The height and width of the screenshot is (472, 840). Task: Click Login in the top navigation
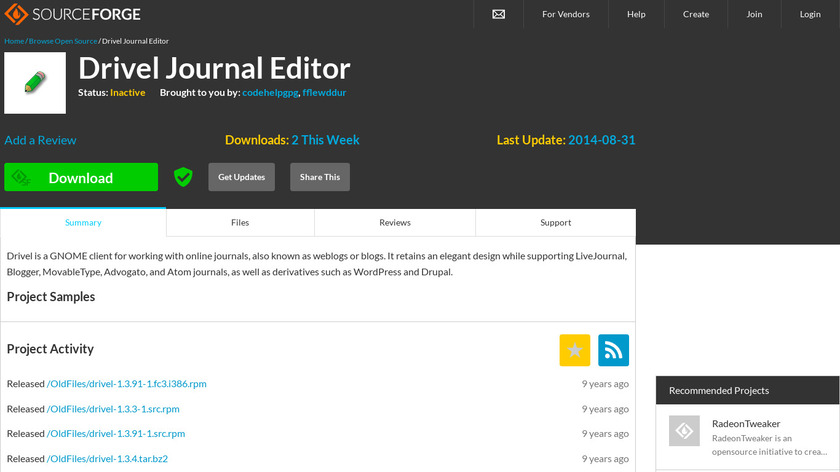pyautogui.click(x=810, y=14)
